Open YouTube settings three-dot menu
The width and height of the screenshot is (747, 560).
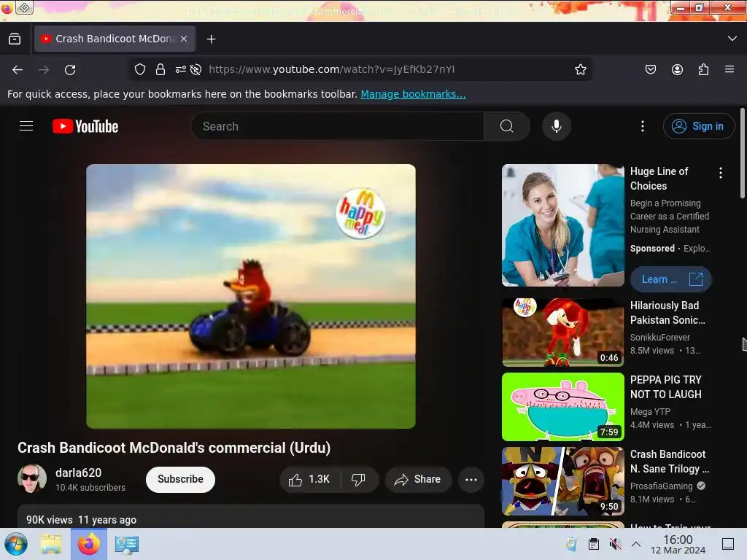pyautogui.click(x=642, y=126)
